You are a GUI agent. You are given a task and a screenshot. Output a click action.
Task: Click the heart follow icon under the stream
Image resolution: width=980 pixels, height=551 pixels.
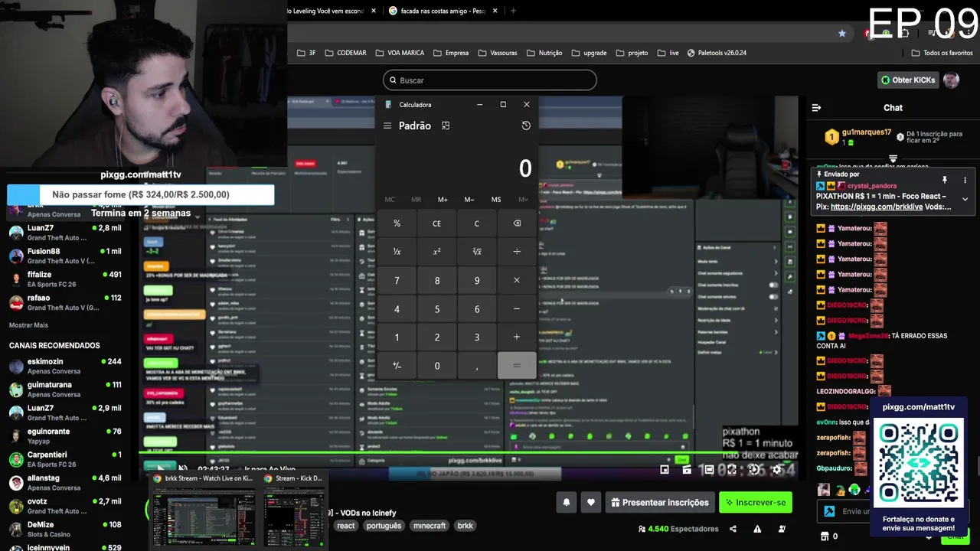pyautogui.click(x=591, y=503)
